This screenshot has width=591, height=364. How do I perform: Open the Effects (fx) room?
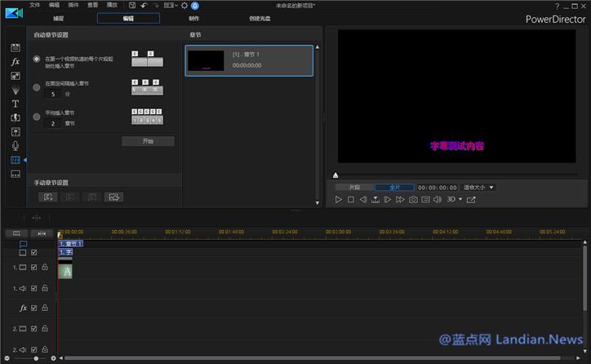pos(15,62)
